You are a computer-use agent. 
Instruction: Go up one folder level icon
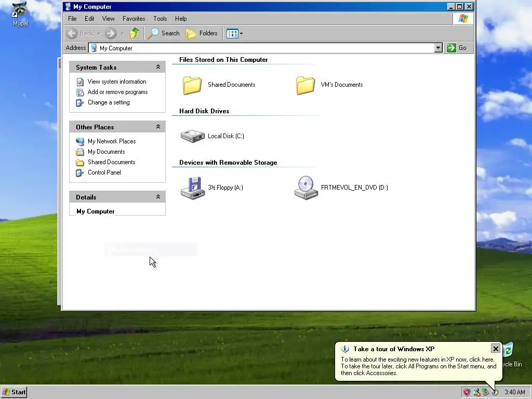pos(135,33)
